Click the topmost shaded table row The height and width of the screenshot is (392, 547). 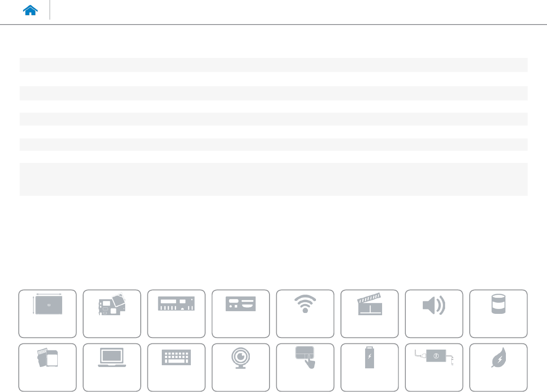pos(273,65)
